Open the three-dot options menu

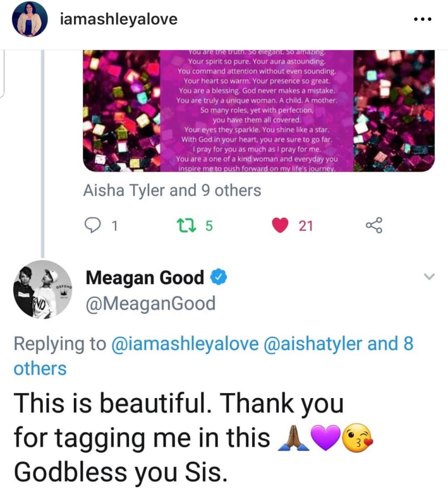point(423,20)
